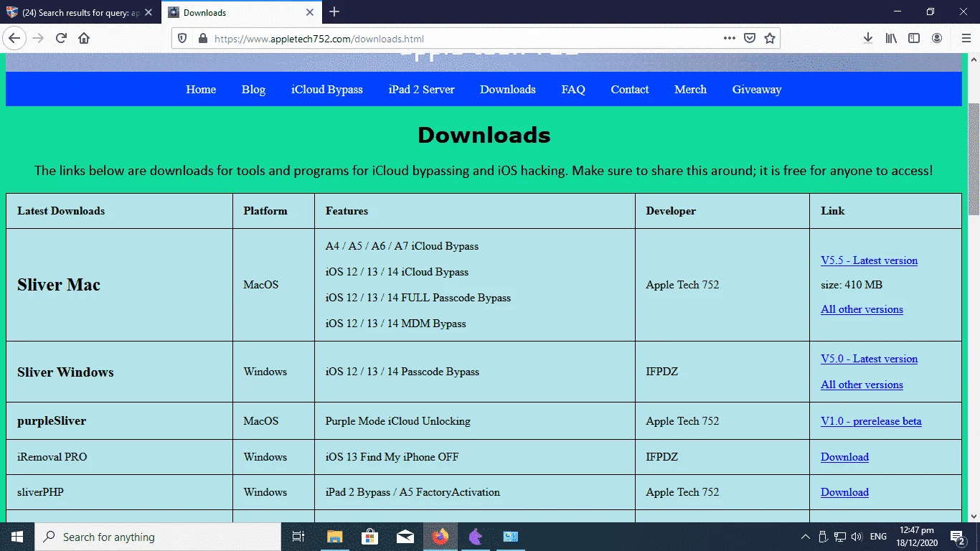
Task: Open iPad 2 Server page
Action: [422, 90]
